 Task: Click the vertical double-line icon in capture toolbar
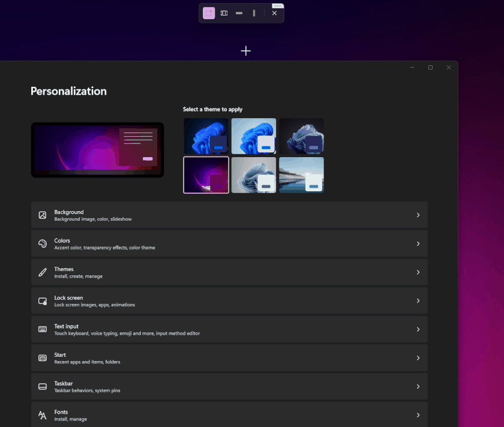[254, 13]
